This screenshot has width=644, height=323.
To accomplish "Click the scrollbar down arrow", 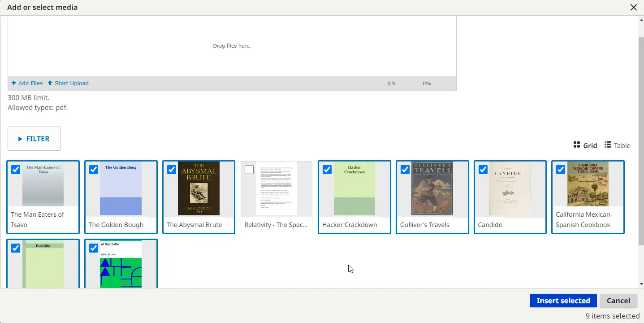I will click(x=640, y=284).
